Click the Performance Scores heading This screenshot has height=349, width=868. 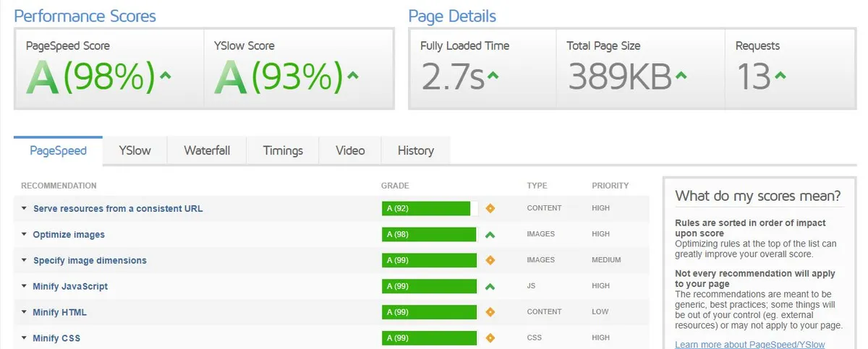[85, 16]
